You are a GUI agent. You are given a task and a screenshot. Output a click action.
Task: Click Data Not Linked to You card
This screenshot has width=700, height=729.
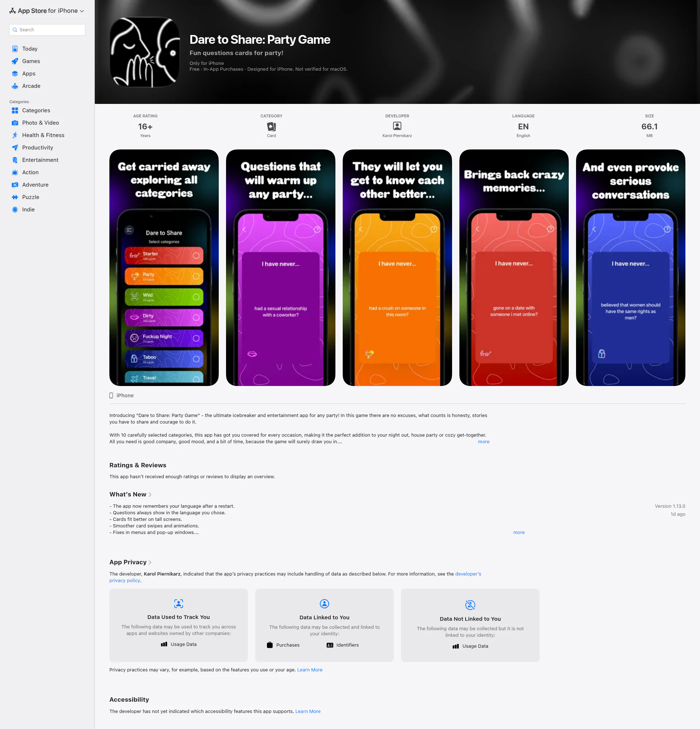(x=470, y=625)
